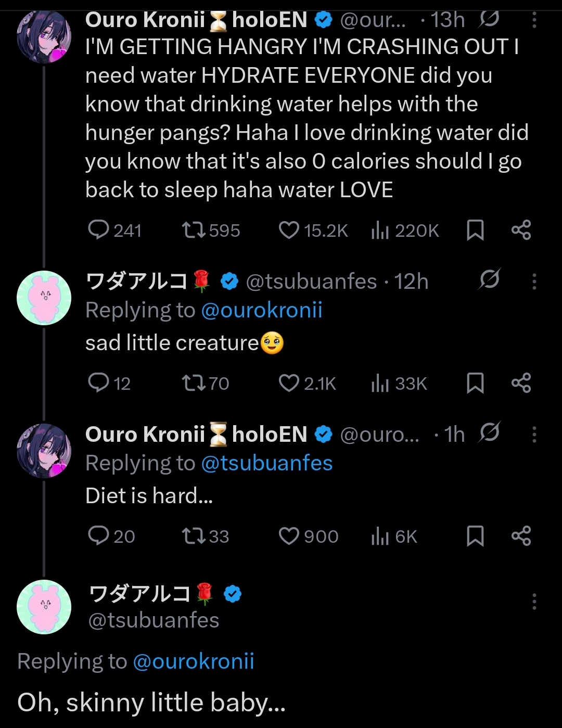The height and width of the screenshot is (728, 562).
Task: Bookmark Kronii's HANGRY tweet
Action: coord(475,230)
